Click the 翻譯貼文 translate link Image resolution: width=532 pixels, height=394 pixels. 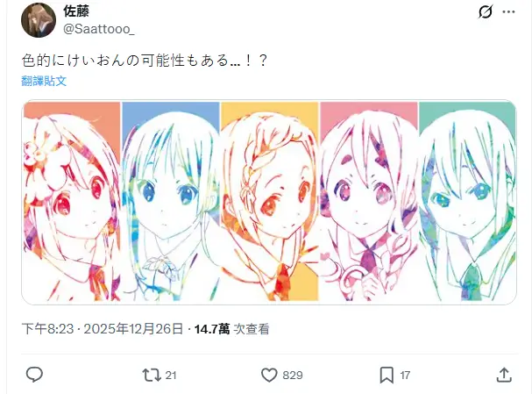coord(44,81)
